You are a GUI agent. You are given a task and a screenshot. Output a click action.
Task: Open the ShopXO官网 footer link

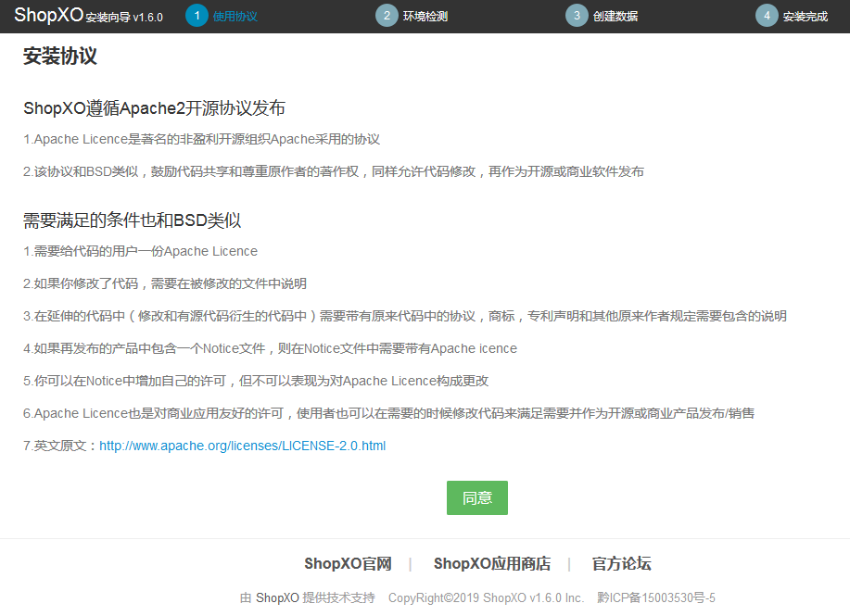click(348, 563)
